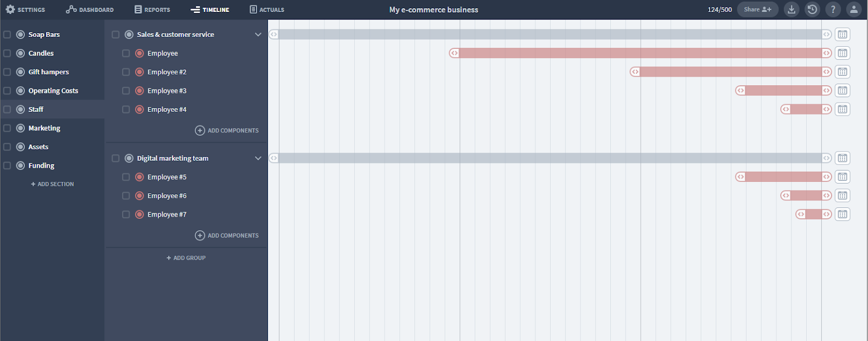Viewport: 868px width, 341px height.
Task: Open the Marketing section
Action: (x=44, y=128)
